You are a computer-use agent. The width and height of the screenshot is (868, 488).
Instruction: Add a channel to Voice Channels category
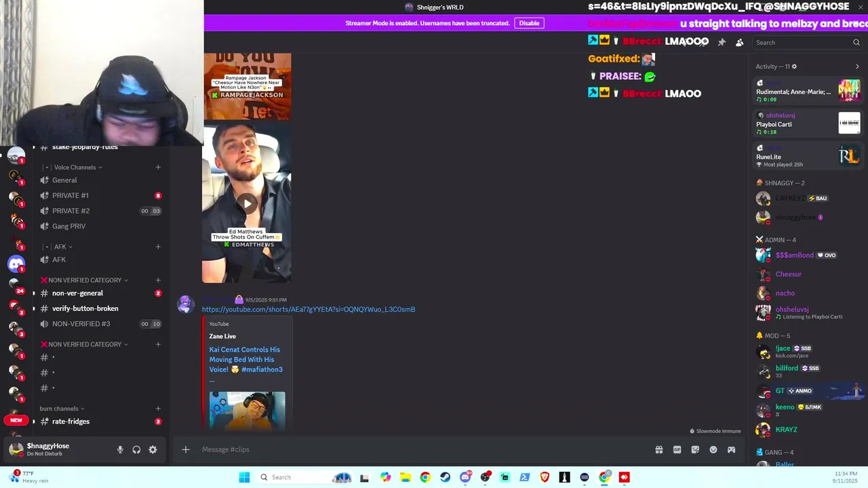(x=158, y=167)
